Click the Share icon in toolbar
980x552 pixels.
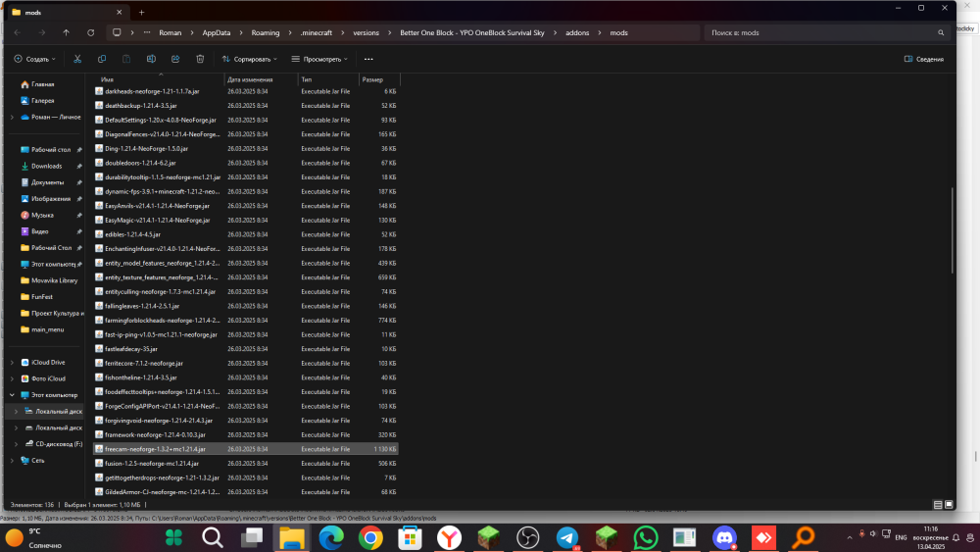pos(175,59)
